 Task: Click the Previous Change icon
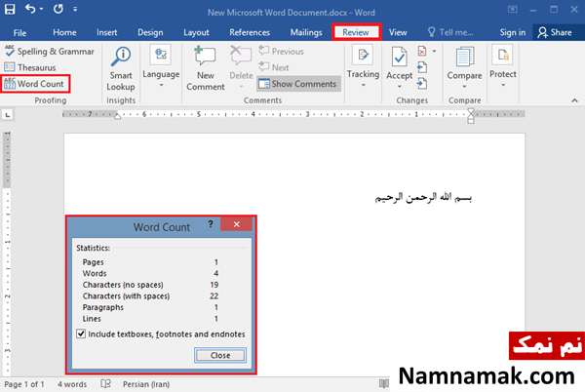pyautogui.click(x=422, y=67)
